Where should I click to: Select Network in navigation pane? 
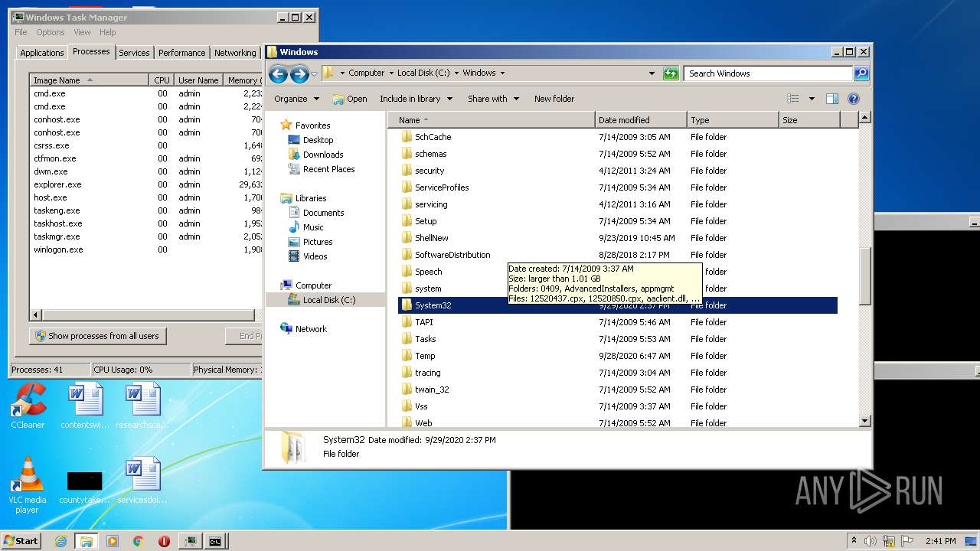[x=311, y=329]
